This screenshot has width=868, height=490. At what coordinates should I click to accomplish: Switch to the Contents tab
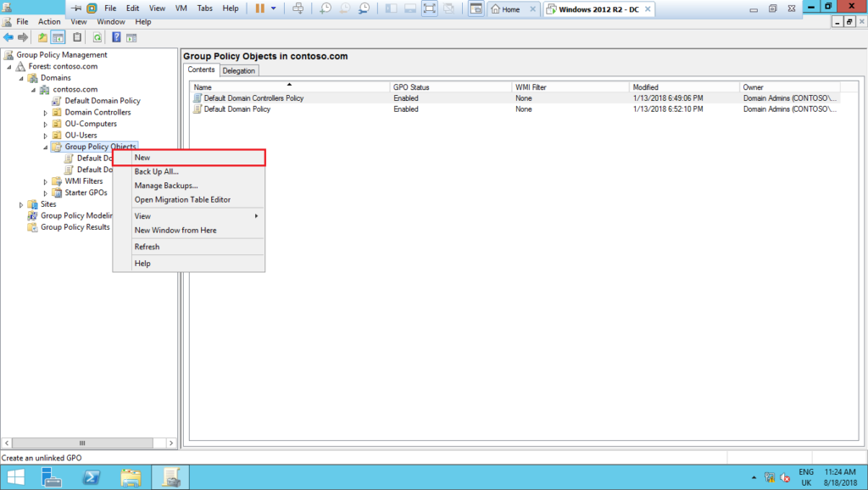click(201, 70)
